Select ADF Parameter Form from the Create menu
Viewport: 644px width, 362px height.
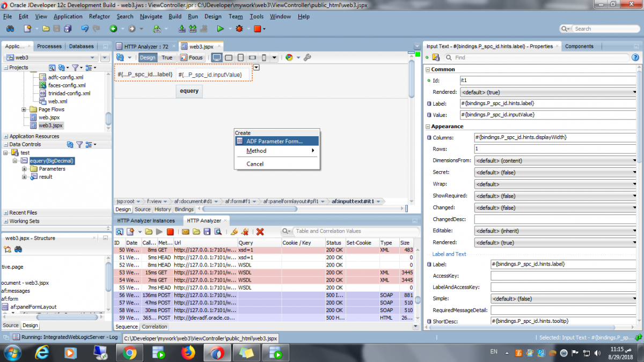tap(274, 141)
